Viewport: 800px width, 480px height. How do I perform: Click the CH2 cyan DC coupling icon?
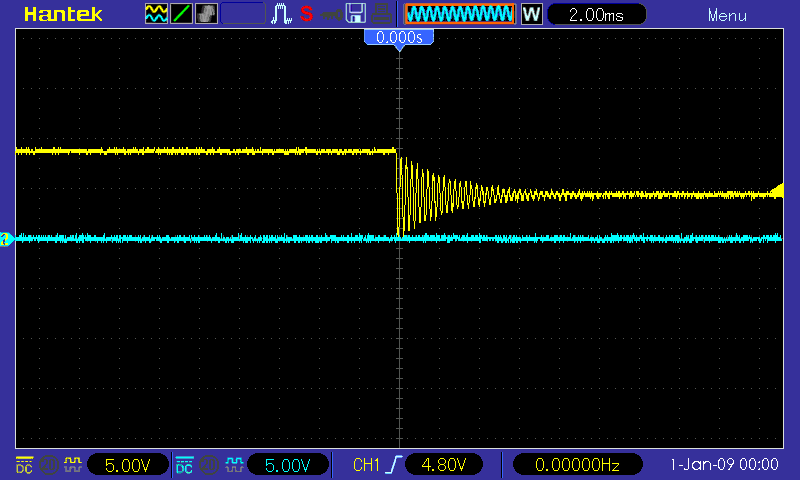click(184, 465)
